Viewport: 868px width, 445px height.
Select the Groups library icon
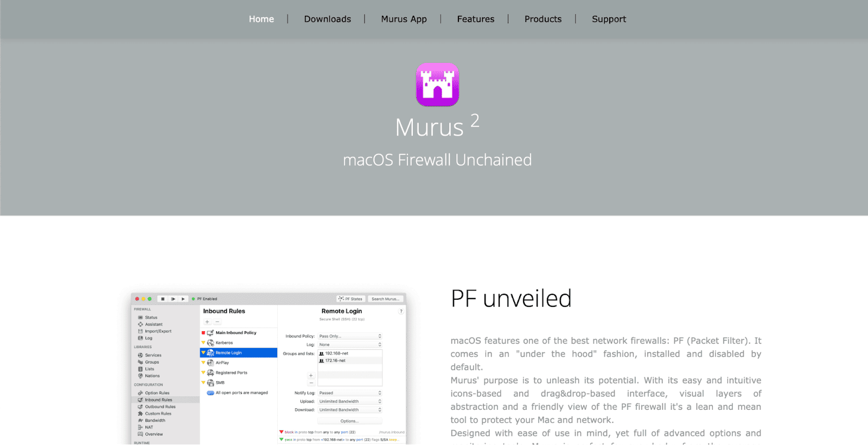tap(141, 362)
